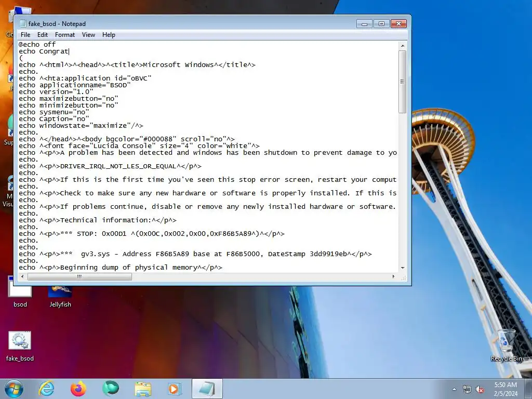Click the "Microsoft Windows" title line

137,65
